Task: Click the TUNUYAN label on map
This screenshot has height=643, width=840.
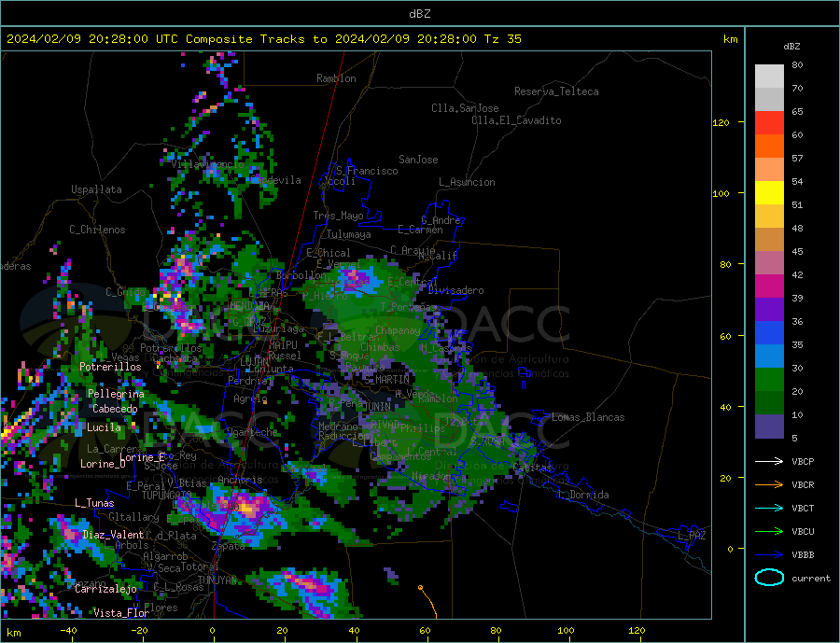Action: click(217, 580)
